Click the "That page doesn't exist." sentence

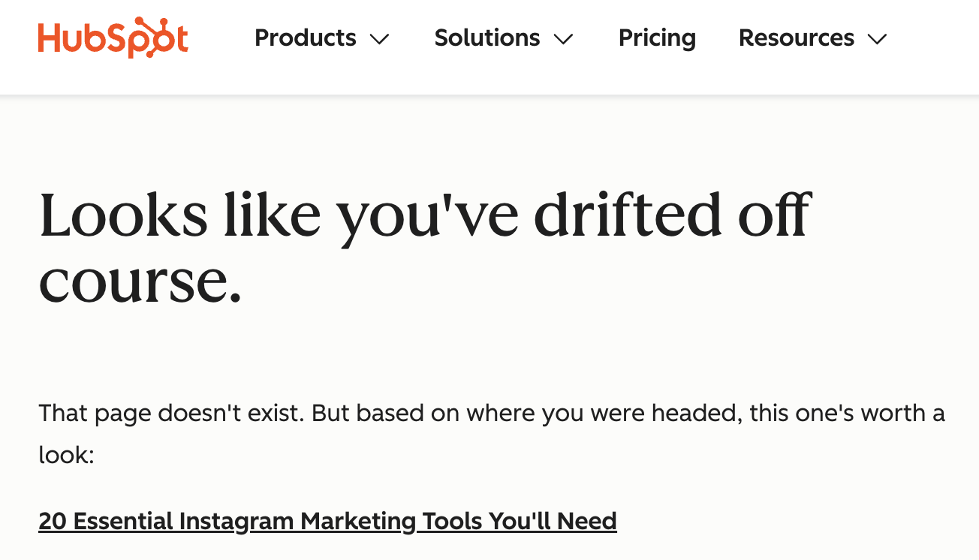(x=171, y=413)
